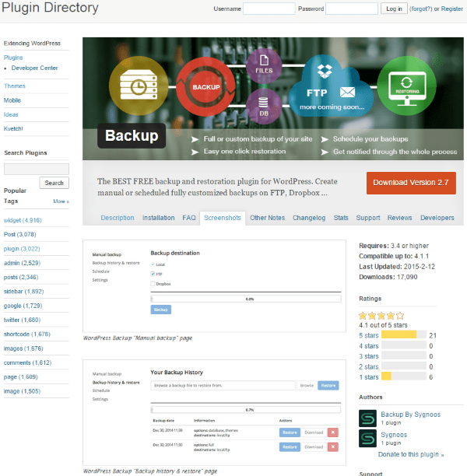Click the 5 stars yellow rating bar

pyautogui.click(x=399, y=334)
